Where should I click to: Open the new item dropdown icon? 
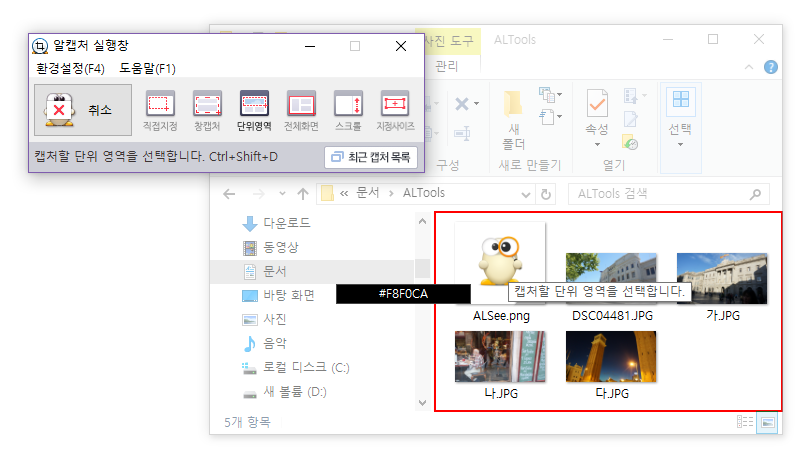(x=550, y=95)
